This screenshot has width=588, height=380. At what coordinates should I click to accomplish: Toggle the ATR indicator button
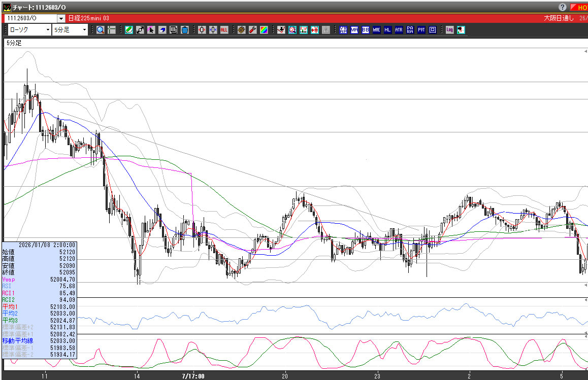click(399, 30)
